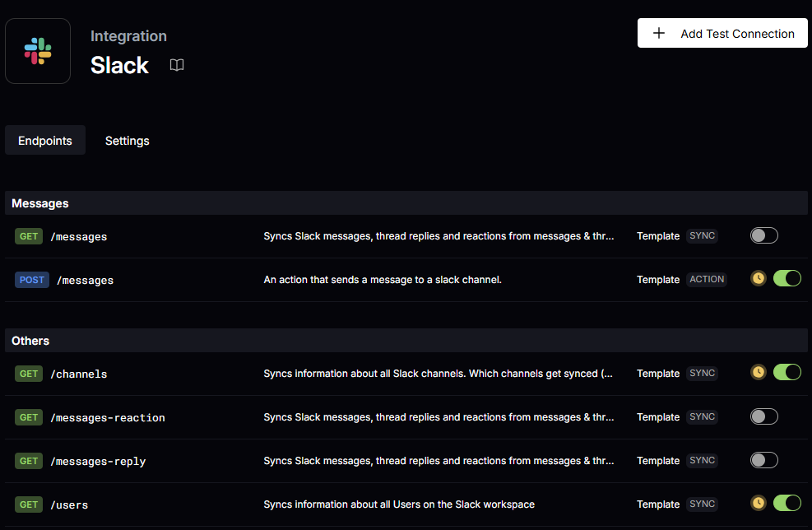Disable the /users sync toggle
812x530 pixels.
tap(786, 504)
